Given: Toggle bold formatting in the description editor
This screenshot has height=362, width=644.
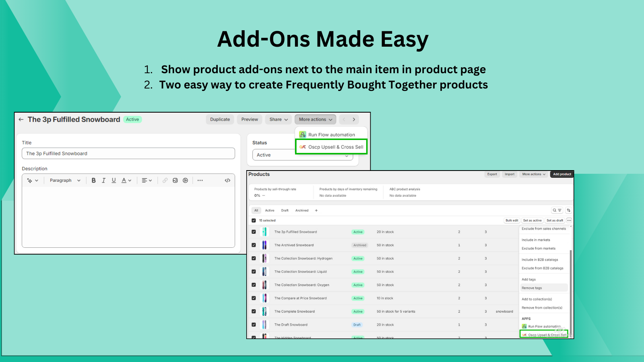Looking at the screenshot, I should tap(93, 181).
